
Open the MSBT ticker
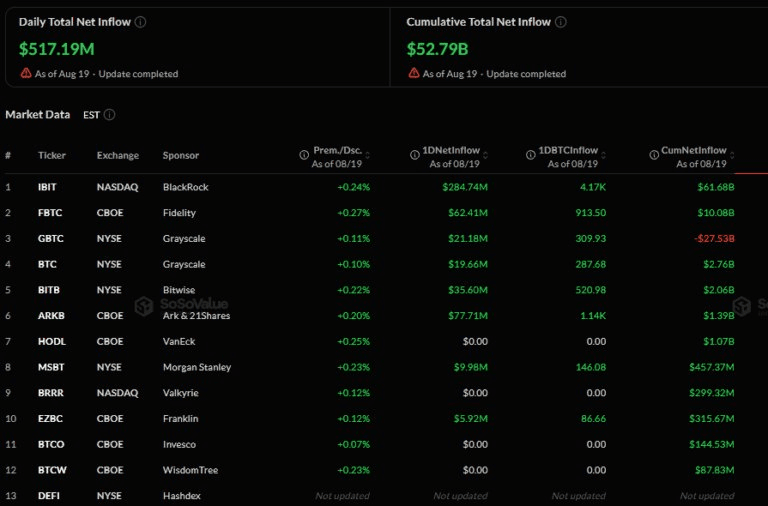coord(51,367)
